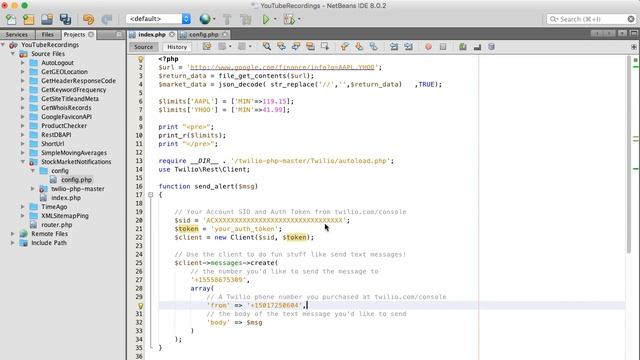Click the database cylinder icon in editor toolbar
Image resolution: width=640 pixels, height=360 pixels.
[491, 47]
